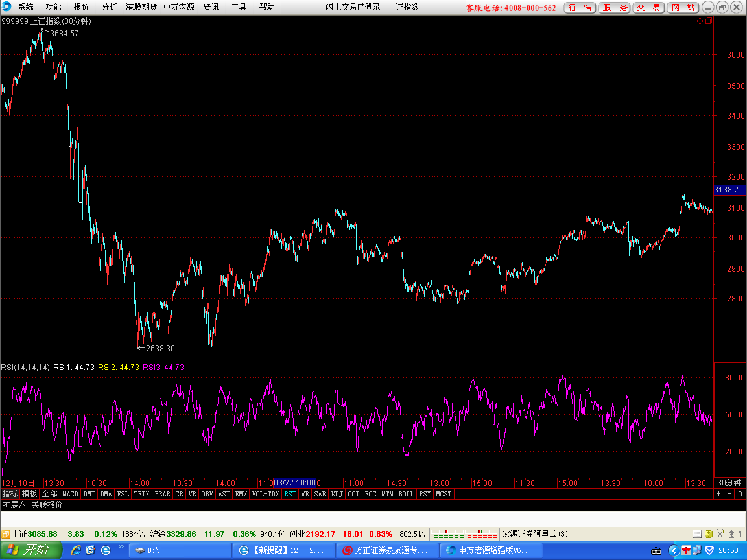Click the green-red market breadth indicator bars
Screen dimensions: 747x560
point(465,534)
